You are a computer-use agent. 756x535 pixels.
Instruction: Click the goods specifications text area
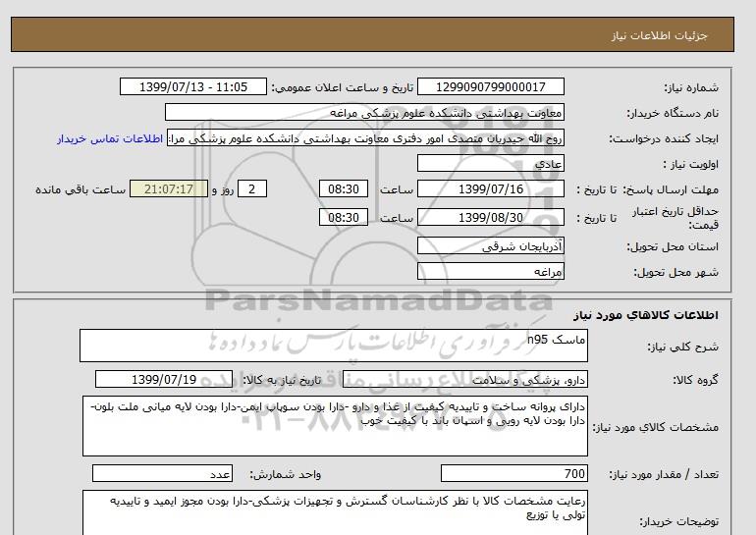tap(335, 426)
